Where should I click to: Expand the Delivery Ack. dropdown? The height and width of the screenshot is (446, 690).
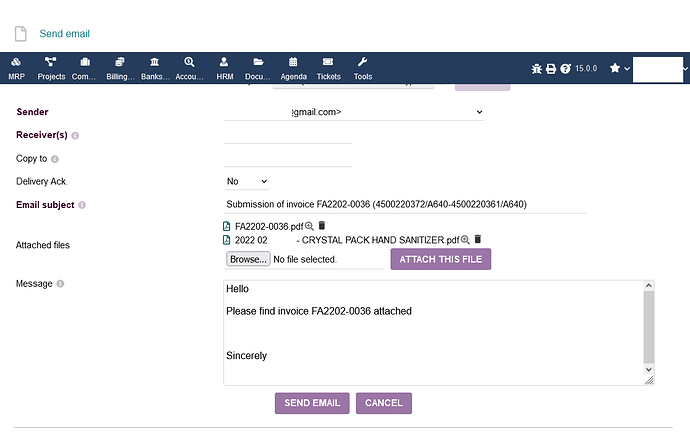coord(247,182)
